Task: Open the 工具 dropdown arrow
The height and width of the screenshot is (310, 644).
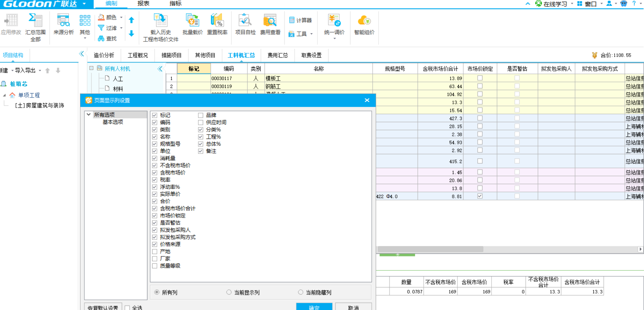Action: [x=311, y=34]
